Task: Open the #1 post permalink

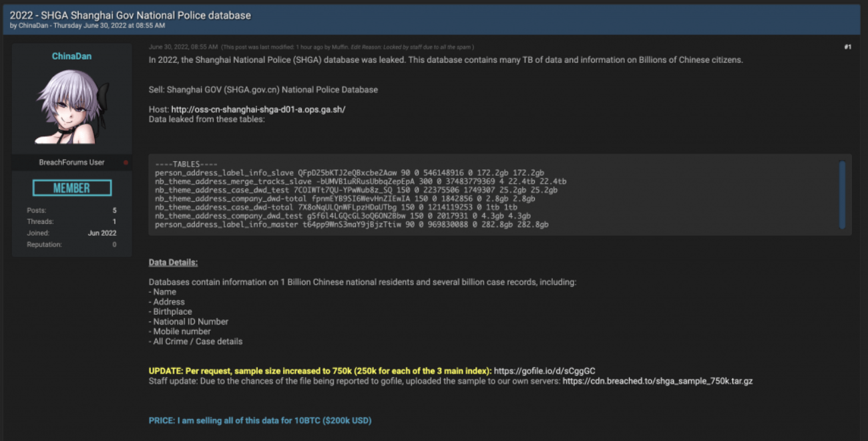Action: [x=847, y=47]
